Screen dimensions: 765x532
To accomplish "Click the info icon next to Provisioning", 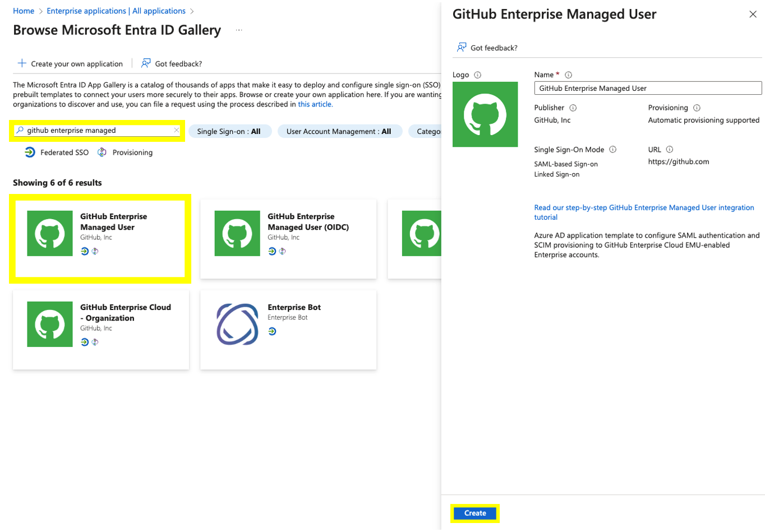I will pos(697,108).
